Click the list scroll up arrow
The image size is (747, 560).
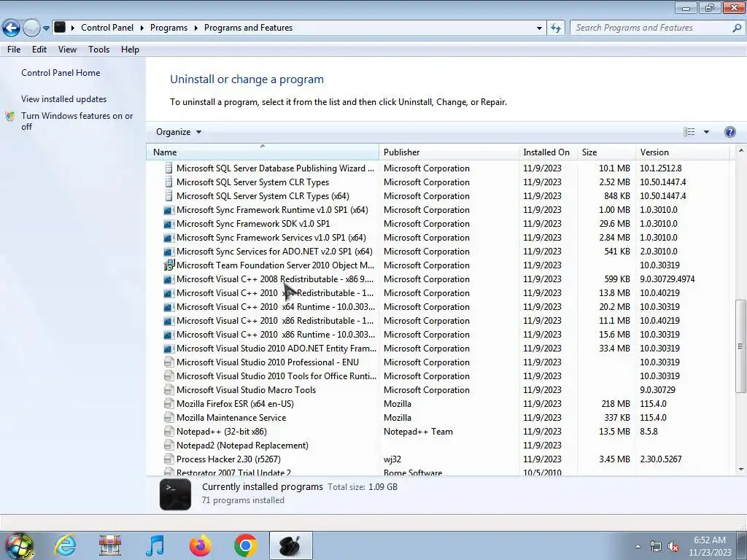tap(740, 150)
